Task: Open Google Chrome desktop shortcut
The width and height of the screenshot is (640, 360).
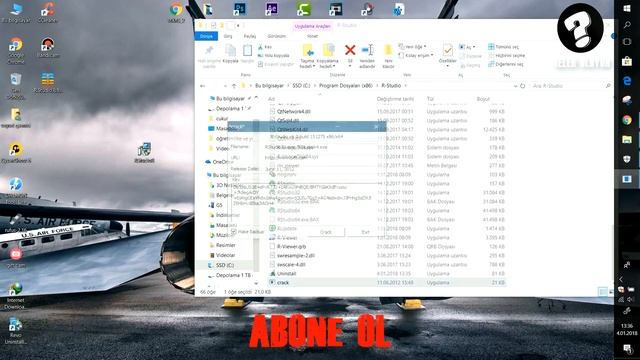Action: tap(16, 51)
